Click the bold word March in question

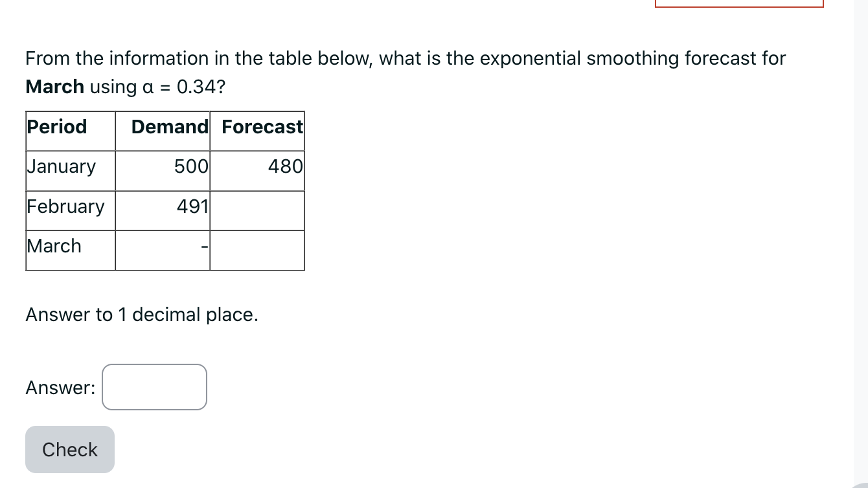(x=55, y=87)
